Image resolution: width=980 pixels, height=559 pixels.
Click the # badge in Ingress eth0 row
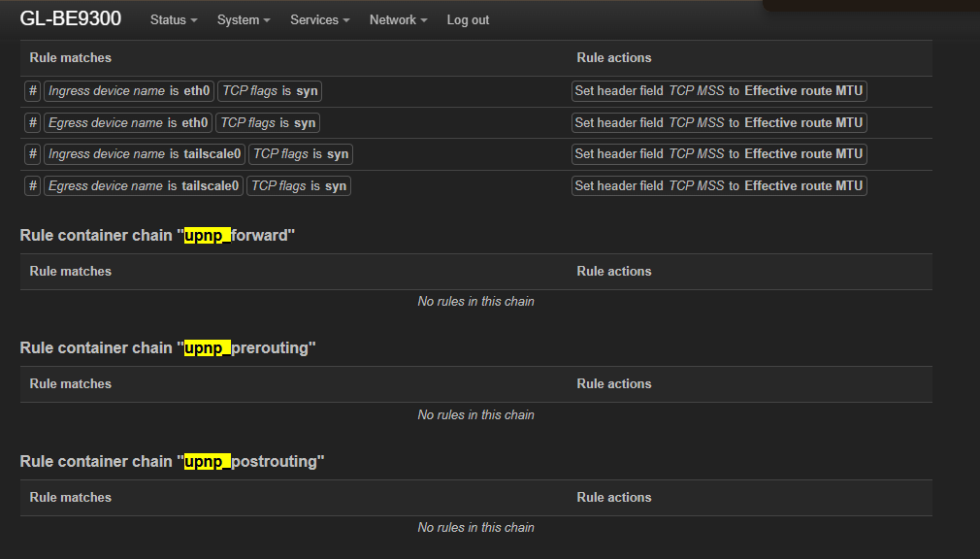[32, 91]
